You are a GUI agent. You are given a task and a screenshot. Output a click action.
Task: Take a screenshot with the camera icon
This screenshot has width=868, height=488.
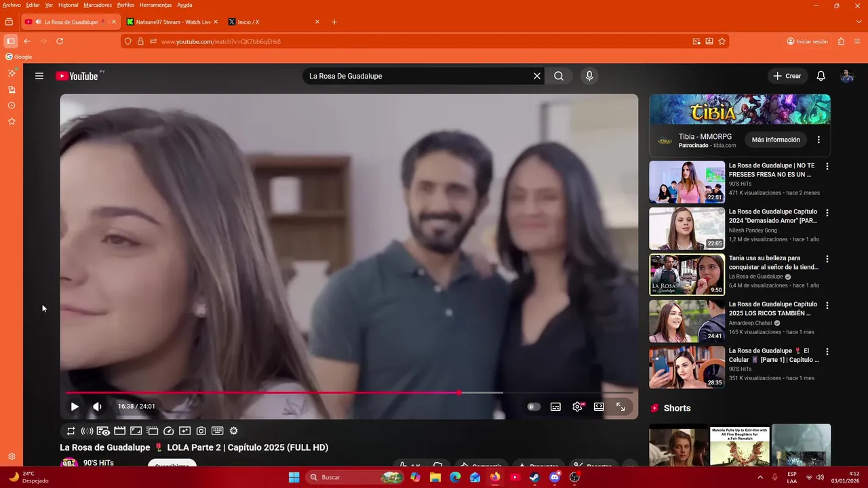[x=201, y=430]
